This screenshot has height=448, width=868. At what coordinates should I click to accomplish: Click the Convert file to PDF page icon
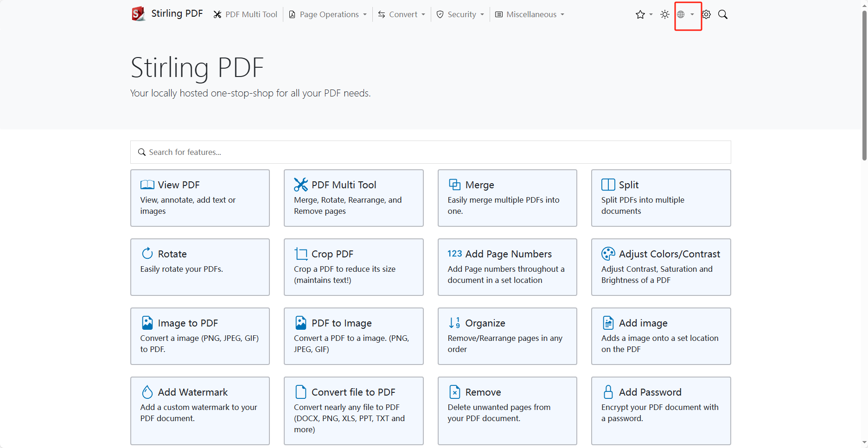click(x=301, y=392)
